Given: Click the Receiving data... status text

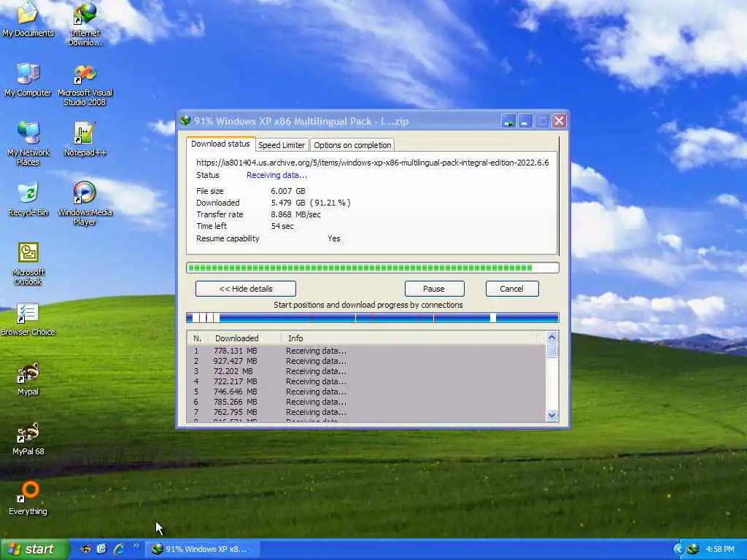Looking at the screenshot, I should [276, 175].
